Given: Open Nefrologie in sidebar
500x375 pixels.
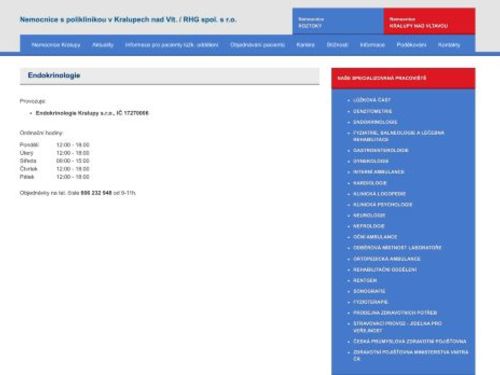Looking at the screenshot, I should click(x=369, y=226).
